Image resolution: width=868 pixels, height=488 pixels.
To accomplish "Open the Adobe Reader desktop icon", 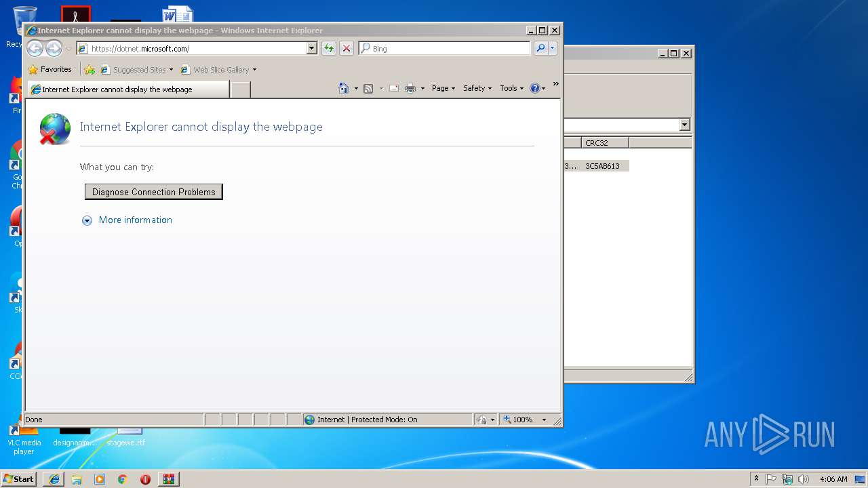I will tap(75, 14).
